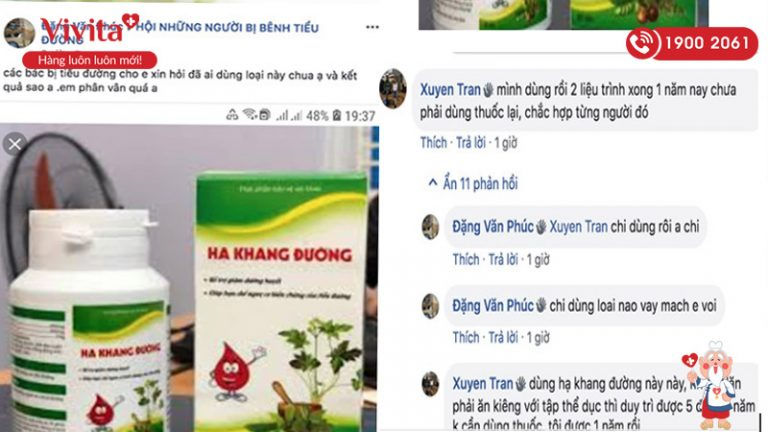This screenshot has width=768, height=432.
Task: Click the hotline 1900 2061 button
Action: [x=692, y=43]
